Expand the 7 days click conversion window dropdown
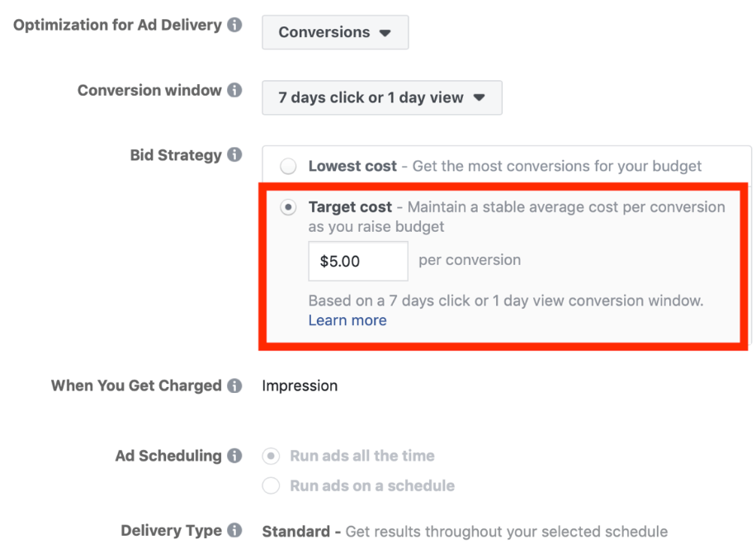The width and height of the screenshot is (756, 544). [x=381, y=97]
